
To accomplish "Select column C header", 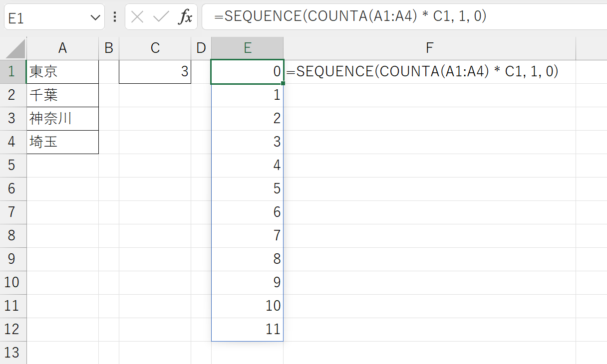I will [x=155, y=48].
